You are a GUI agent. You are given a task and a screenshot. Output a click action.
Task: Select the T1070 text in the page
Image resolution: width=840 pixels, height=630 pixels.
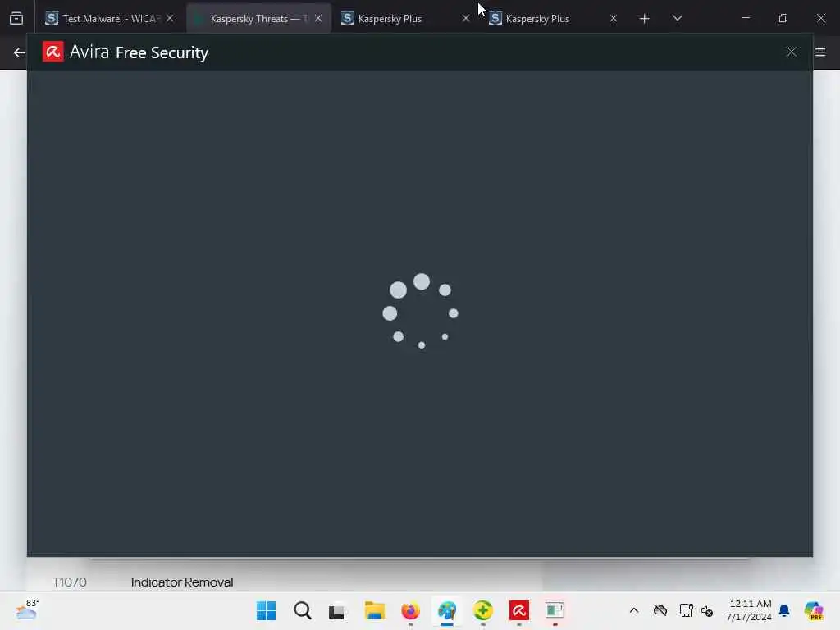pyautogui.click(x=70, y=582)
